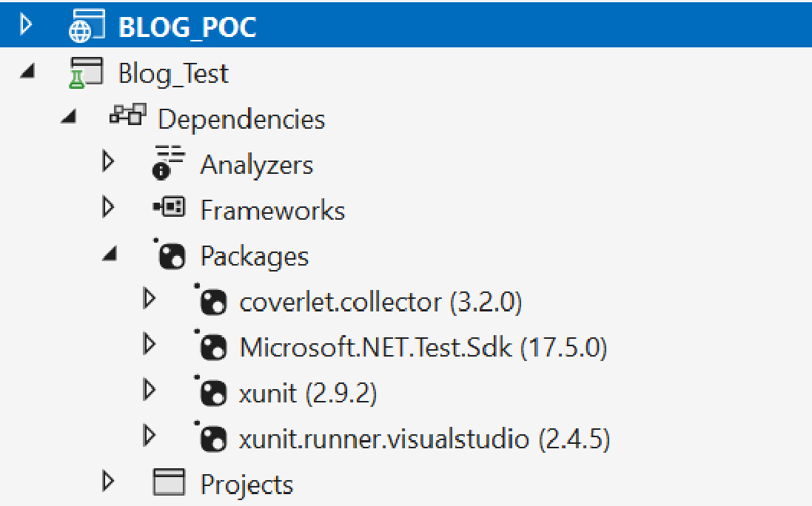Image resolution: width=812 pixels, height=506 pixels.
Task: Collapse the Packages node
Action: 110,253
